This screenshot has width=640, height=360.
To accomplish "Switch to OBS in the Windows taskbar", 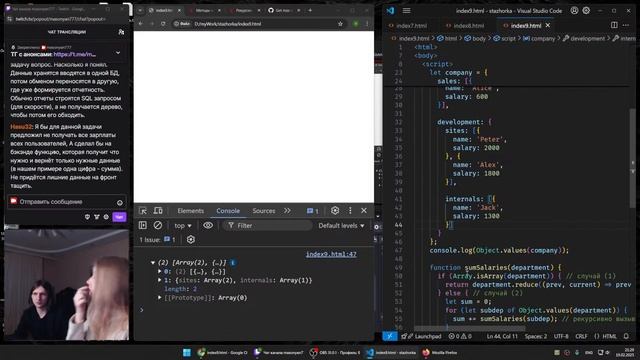I will (334, 352).
